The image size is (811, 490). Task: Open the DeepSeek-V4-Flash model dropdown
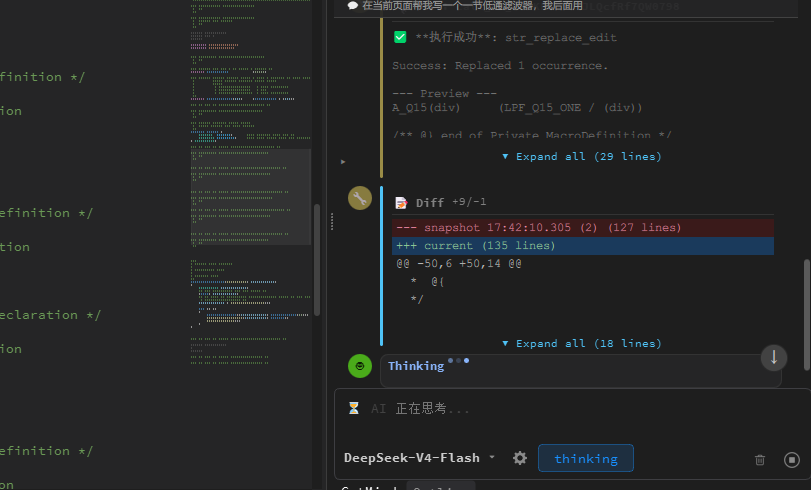click(419, 458)
